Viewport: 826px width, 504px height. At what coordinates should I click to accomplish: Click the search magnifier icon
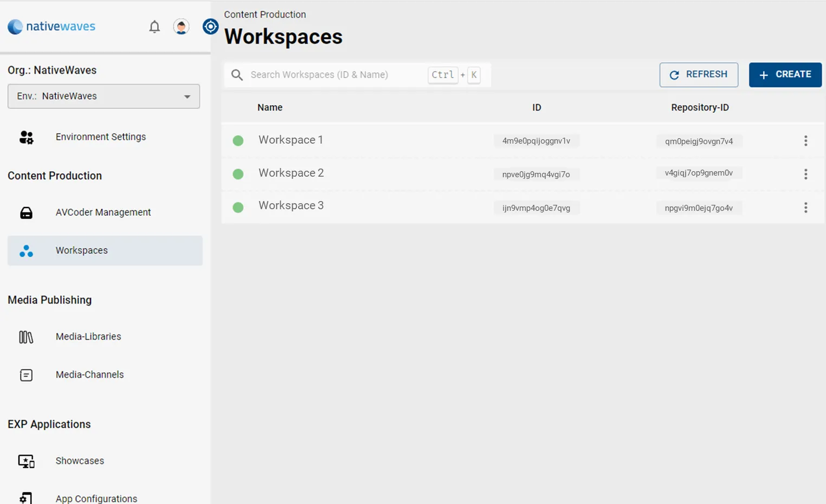(237, 75)
